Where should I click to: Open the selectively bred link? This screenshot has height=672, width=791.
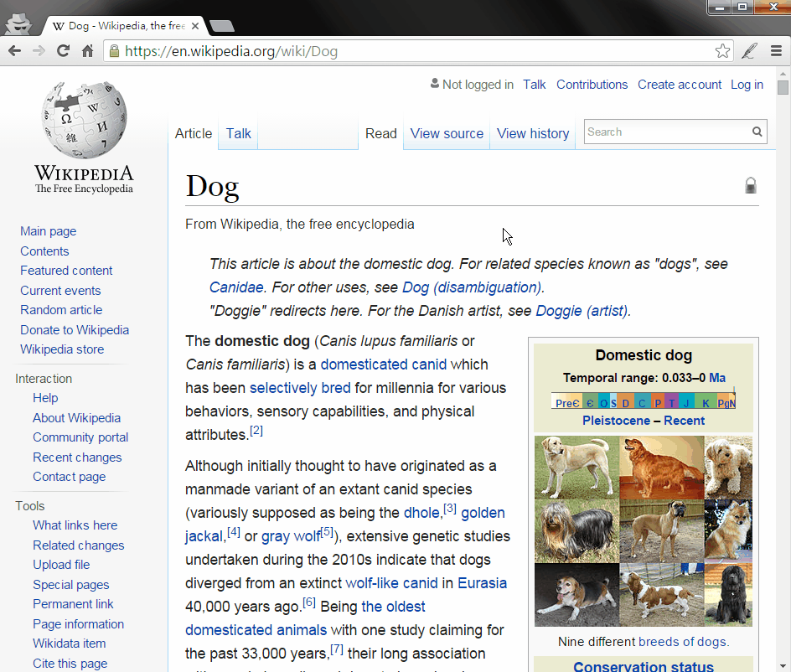300,387
